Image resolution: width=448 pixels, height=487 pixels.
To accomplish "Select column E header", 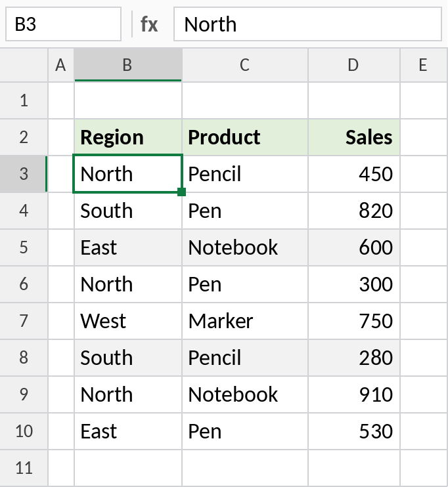I will 424,65.
